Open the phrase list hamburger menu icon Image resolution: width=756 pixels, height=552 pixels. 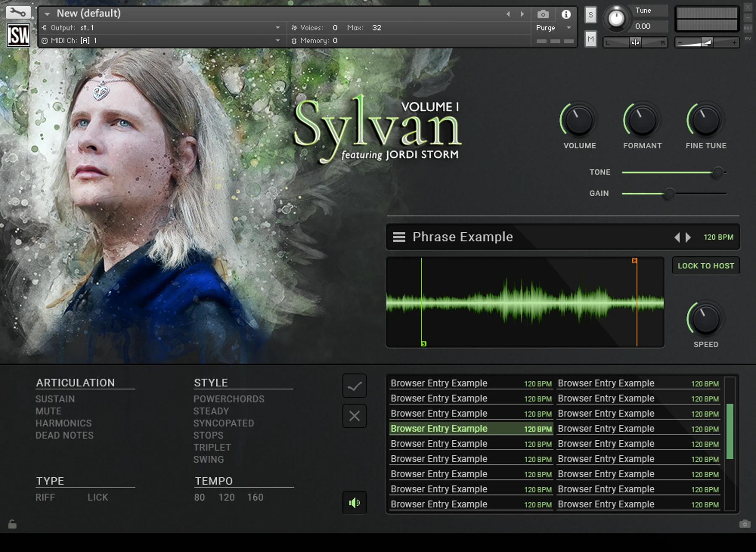click(399, 237)
